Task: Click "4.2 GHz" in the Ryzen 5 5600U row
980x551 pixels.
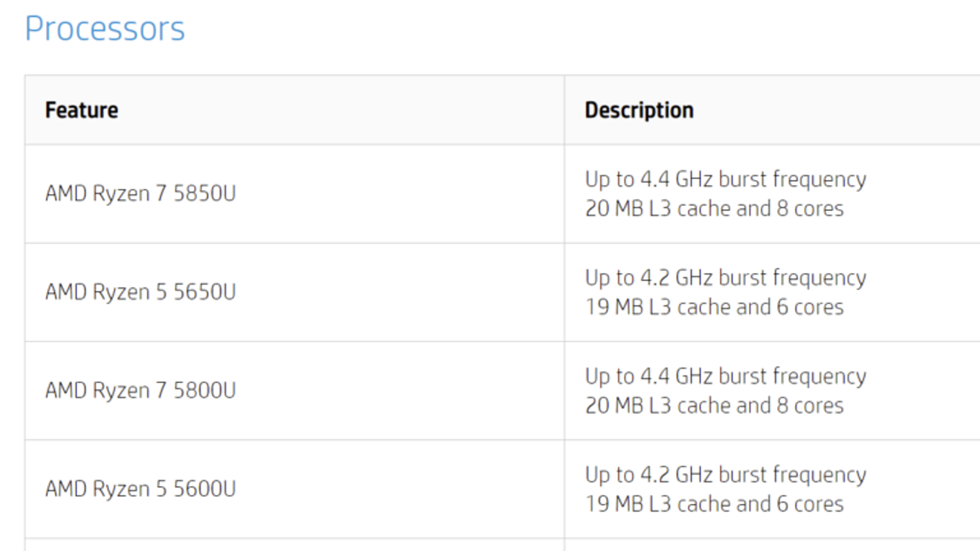Action: 676,475
